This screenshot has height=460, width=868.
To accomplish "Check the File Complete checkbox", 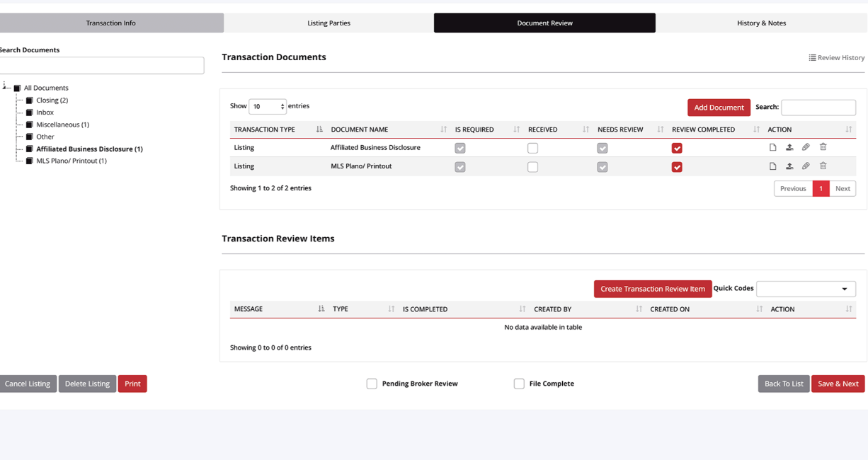I will (519, 384).
